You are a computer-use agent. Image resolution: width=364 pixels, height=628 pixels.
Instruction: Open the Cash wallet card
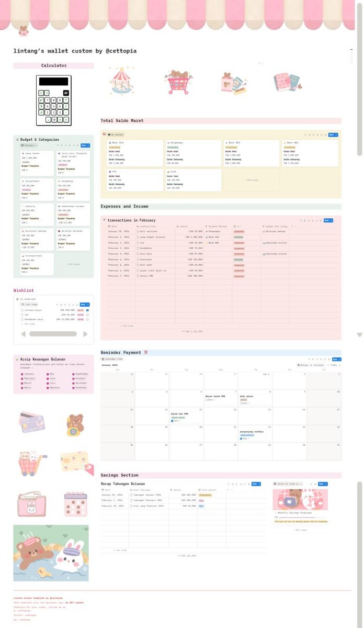pyautogui.click(x=194, y=180)
